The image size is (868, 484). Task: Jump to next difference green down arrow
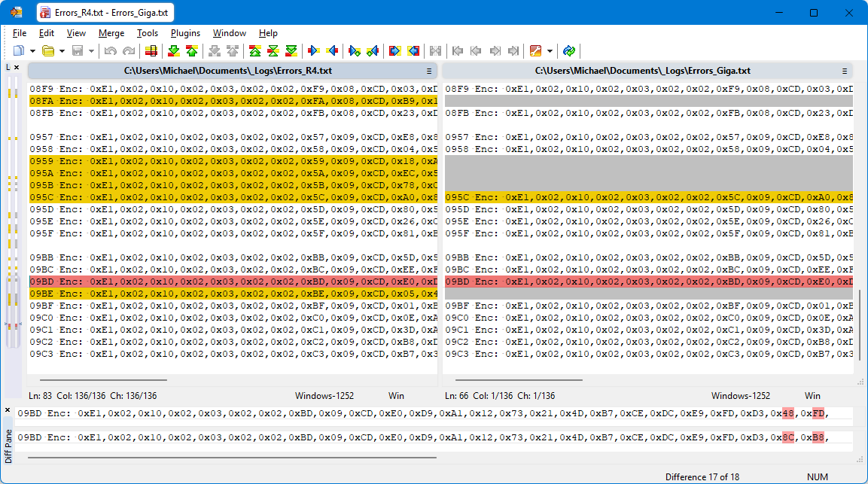[173, 51]
